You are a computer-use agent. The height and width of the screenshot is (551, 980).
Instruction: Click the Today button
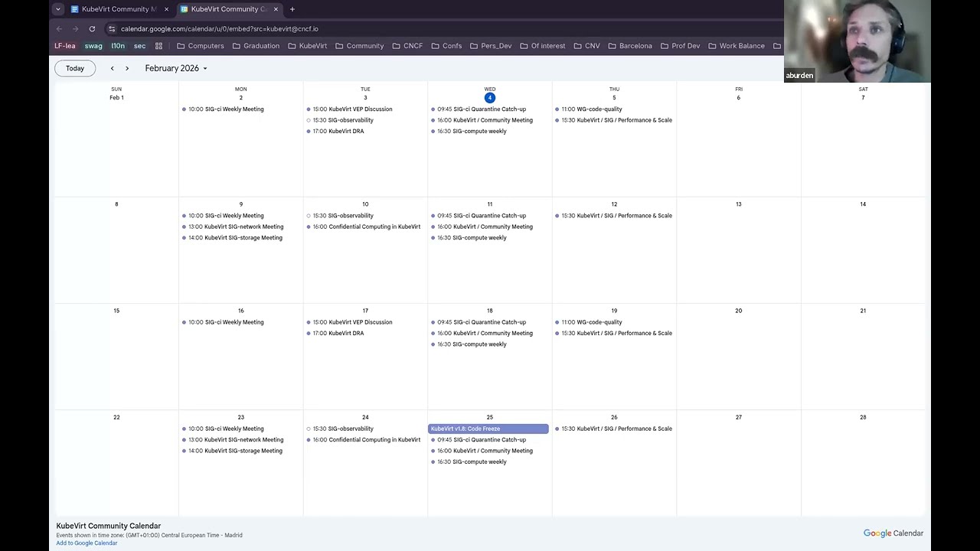[75, 68]
